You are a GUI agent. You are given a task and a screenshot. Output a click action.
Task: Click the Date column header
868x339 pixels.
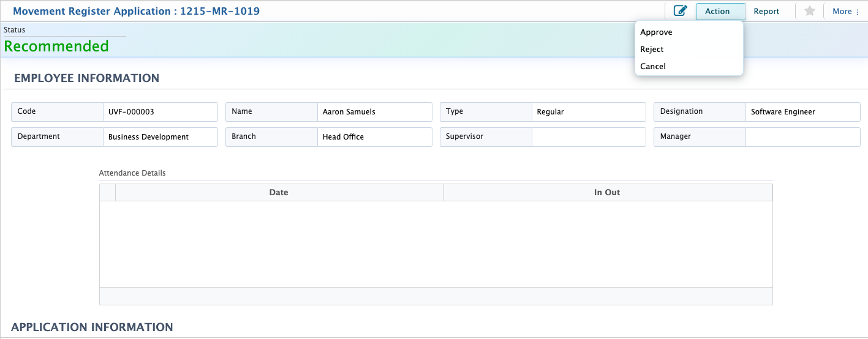279,192
